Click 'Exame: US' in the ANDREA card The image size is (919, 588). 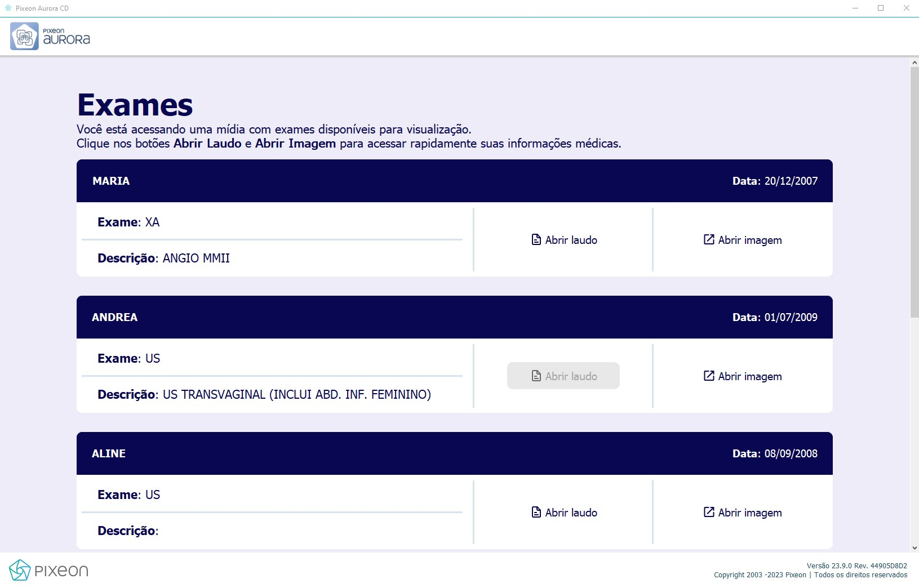(128, 358)
